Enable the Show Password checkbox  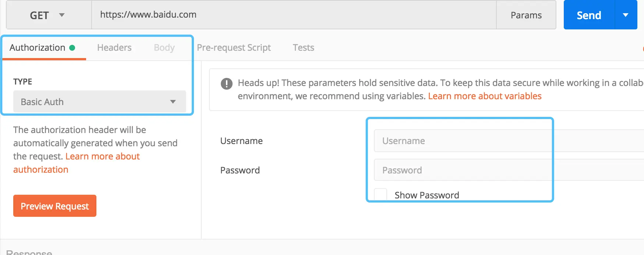click(x=381, y=194)
